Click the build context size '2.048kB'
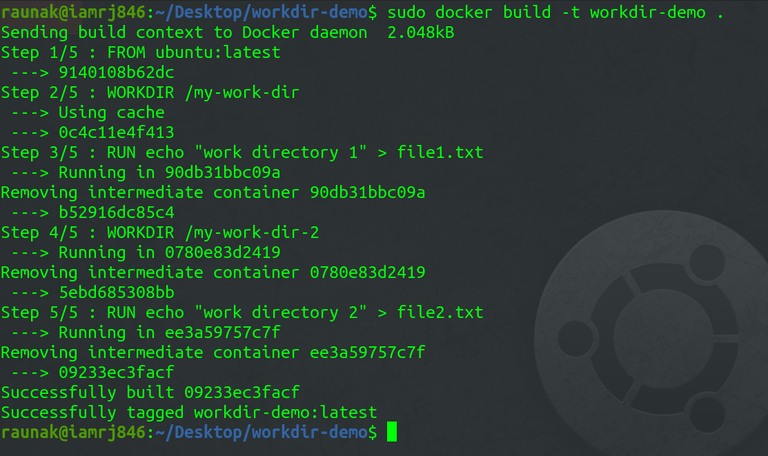768x456 pixels. point(421,33)
